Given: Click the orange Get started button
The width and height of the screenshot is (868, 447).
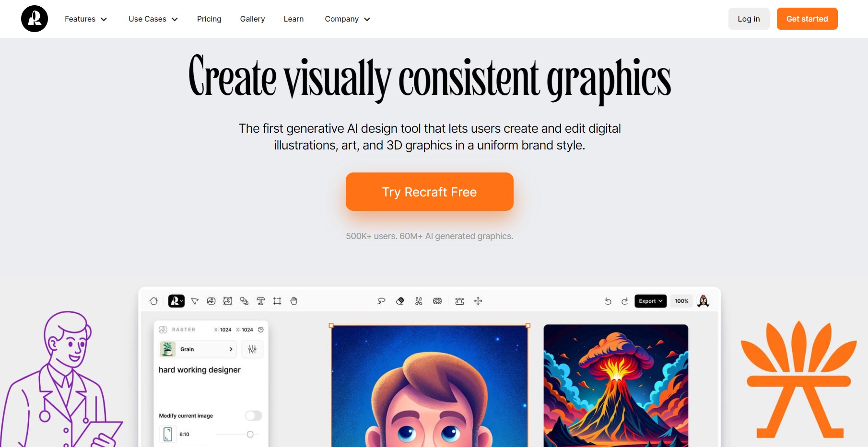Looking at the screenshot, I should coord(807,19).
